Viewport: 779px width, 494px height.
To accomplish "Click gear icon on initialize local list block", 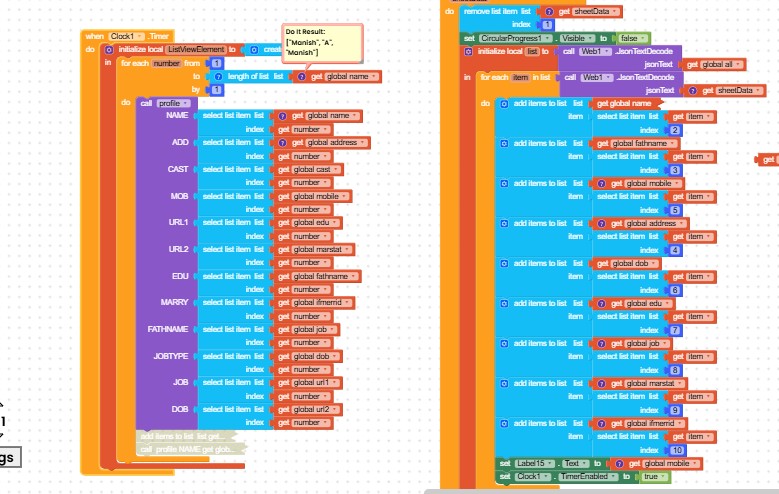I will pos(468,51).
